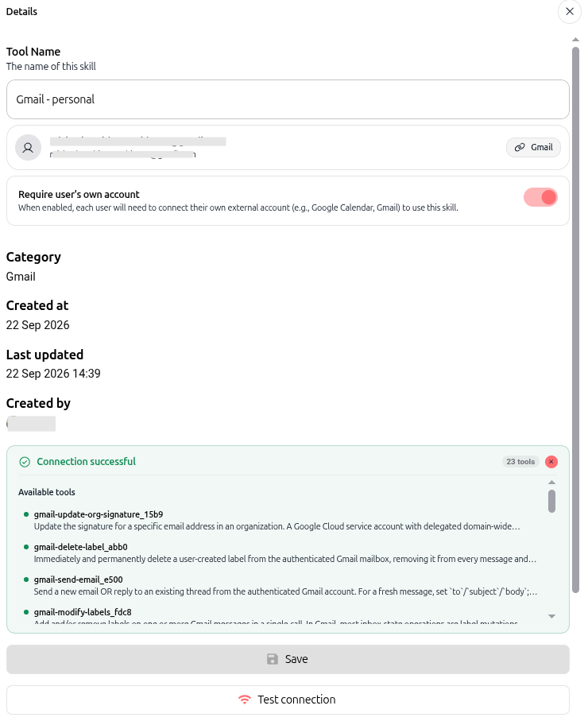Click the up arrow of main panel scrollbar

575,40
